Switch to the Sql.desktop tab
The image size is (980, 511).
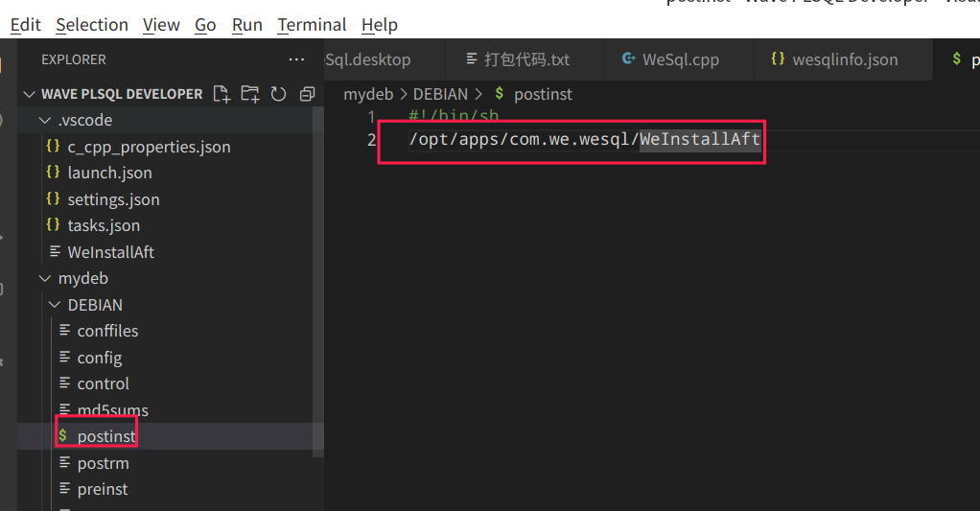(x=367, y=60)
